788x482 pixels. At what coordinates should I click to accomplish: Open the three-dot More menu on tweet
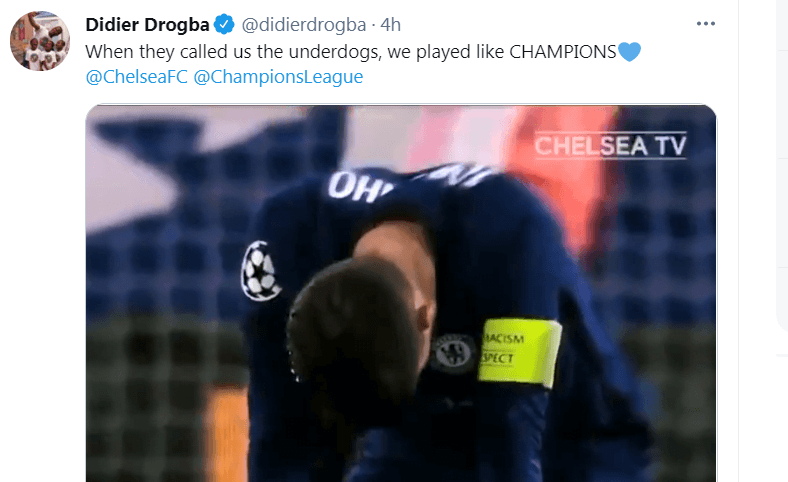(x=706, y=24)
